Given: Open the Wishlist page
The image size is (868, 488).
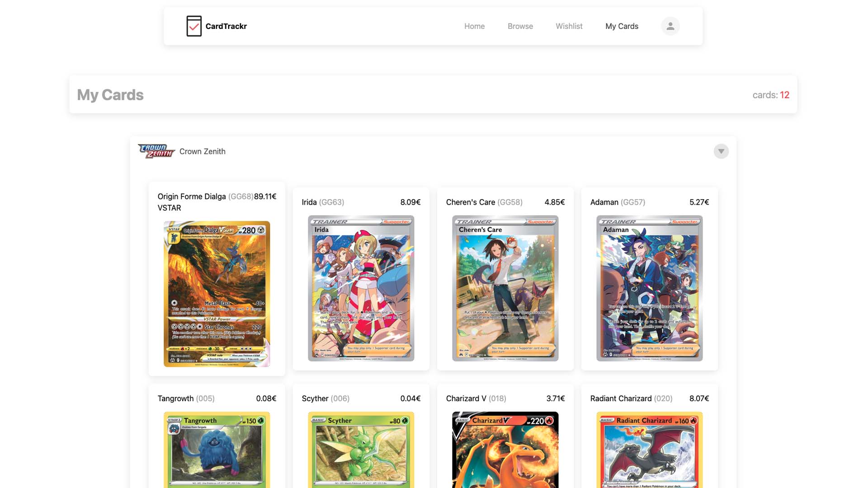Looking at the screenshot, I should click(569, 26).
